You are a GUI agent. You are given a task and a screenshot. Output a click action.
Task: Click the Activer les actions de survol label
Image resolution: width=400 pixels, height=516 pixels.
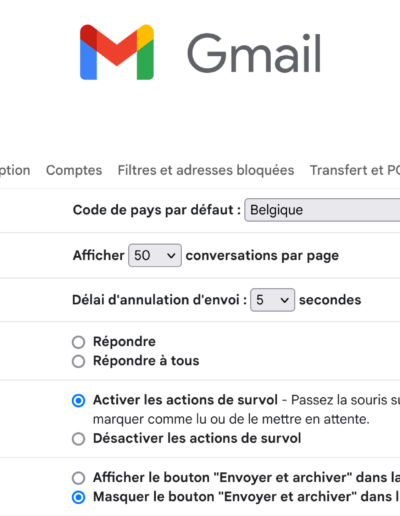(x=185, y=400)
